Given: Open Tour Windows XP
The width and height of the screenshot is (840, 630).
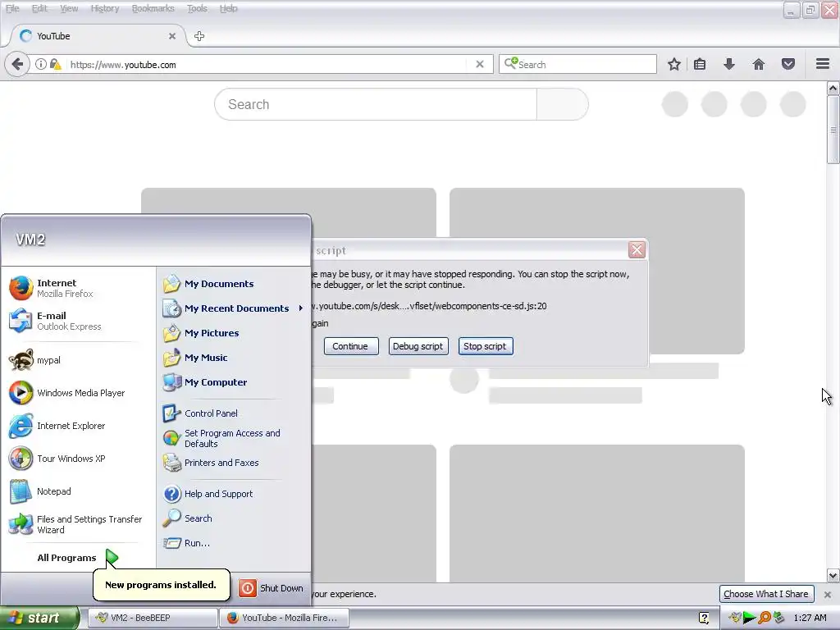Looking at the screenshot, I should click(58, 459).
